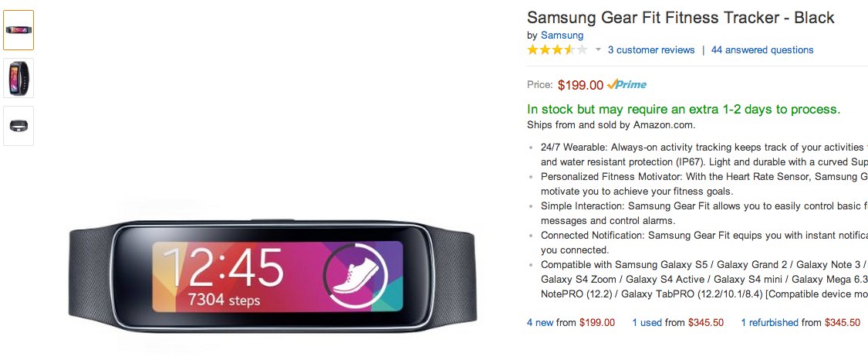Select the second angled-view product thumbnail
Image resolution: width=868 pixels, height=360 pixels.
click(19, 78)
